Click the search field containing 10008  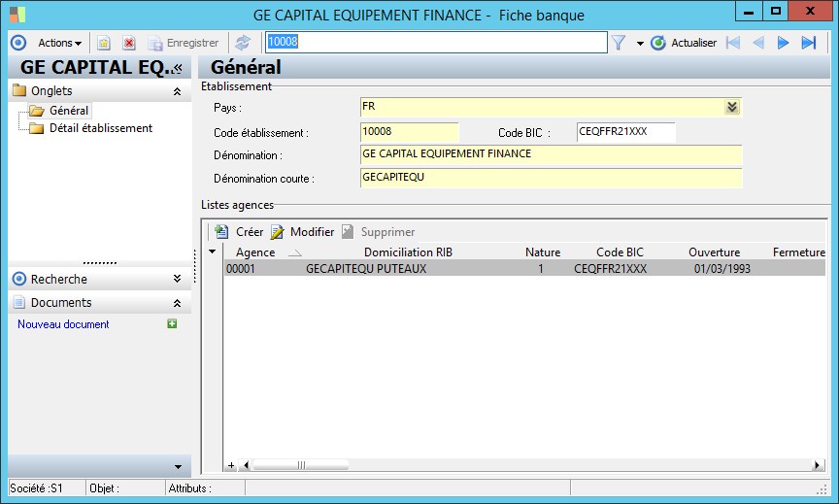(436, 43)
